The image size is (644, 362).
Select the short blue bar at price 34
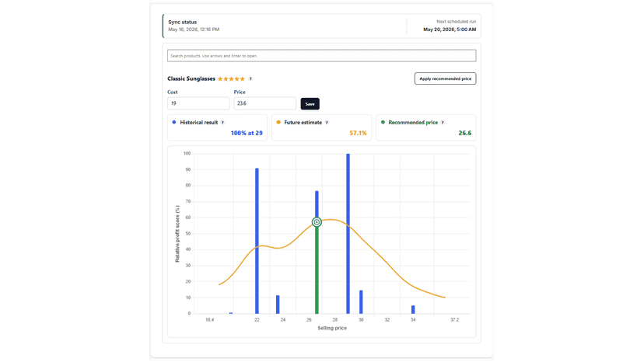click(x=413, y=309)
